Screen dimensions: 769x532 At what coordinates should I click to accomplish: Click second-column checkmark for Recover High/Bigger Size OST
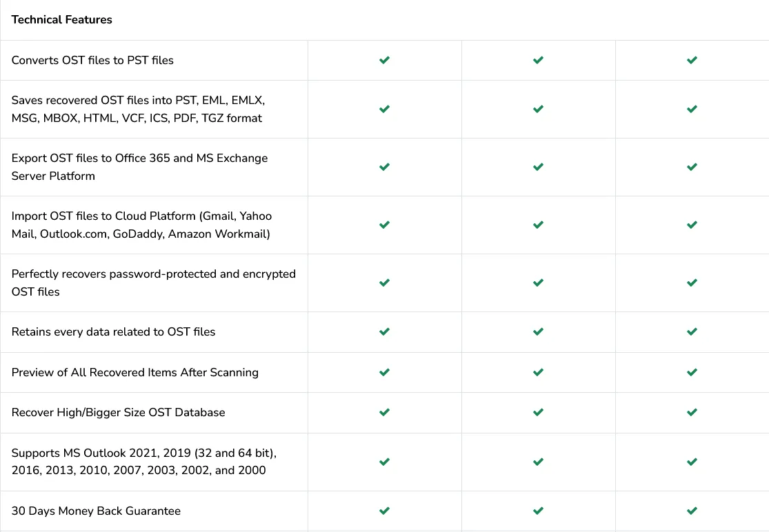click(539, 412)
